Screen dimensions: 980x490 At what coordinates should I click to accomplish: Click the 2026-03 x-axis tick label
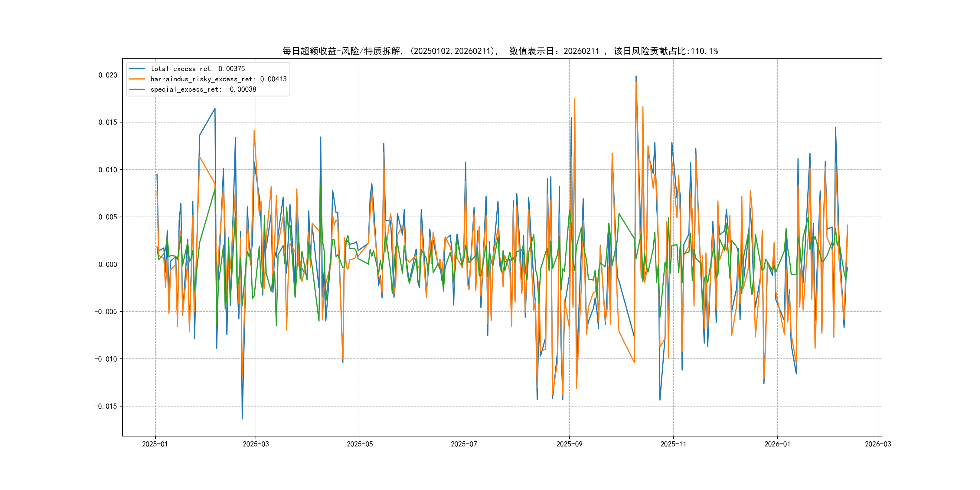tap(878, 444)
